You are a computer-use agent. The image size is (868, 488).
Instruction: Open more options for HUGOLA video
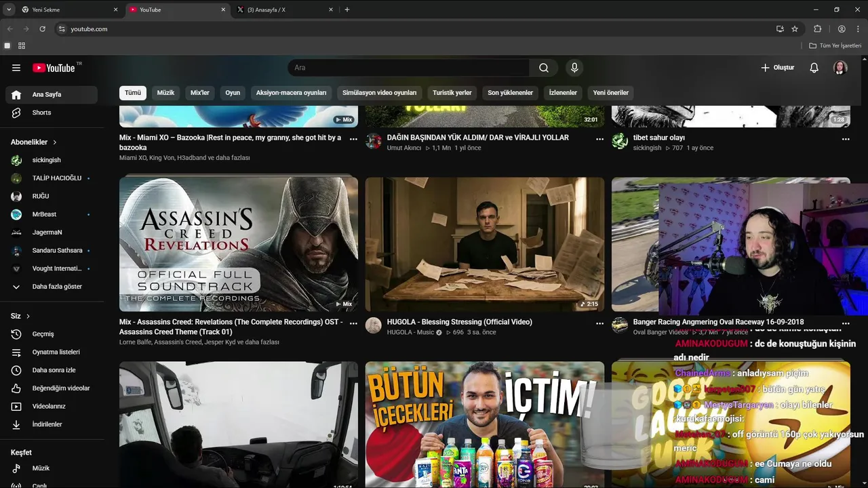pyautogui.click(x=599, y=323)
